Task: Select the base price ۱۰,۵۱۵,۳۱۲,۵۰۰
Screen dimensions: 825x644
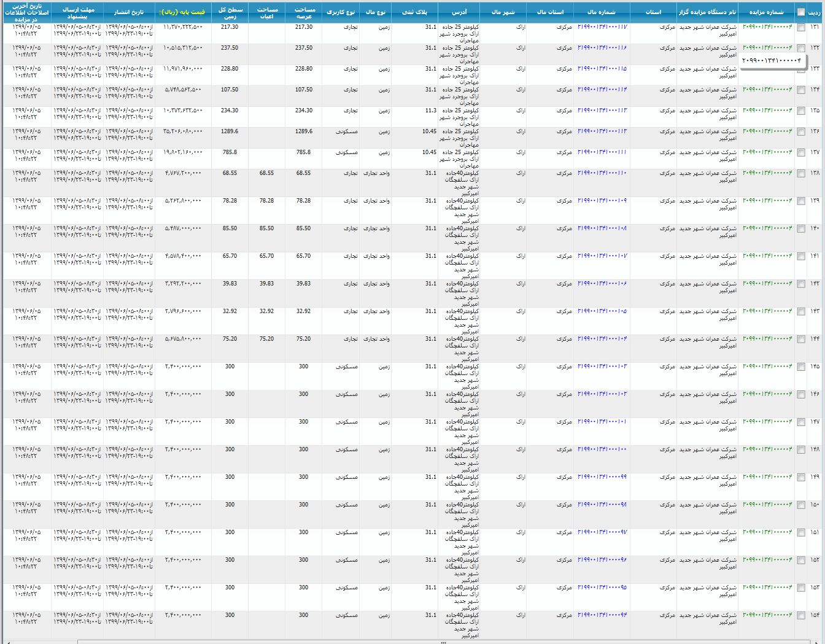Action: (x=183, y=48)
